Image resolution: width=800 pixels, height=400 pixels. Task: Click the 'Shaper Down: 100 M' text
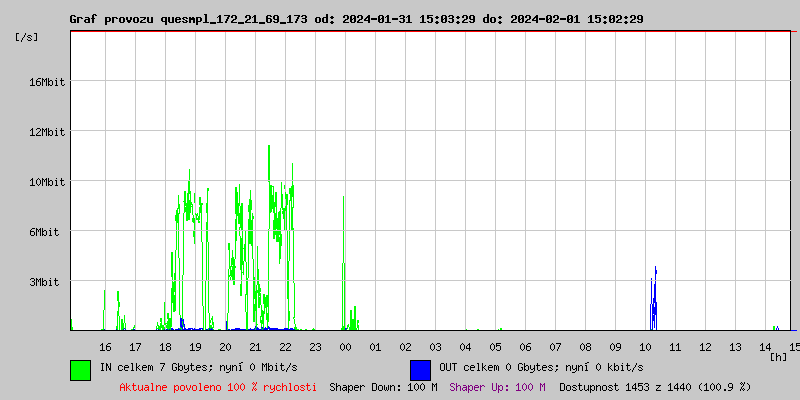point(383,386)
